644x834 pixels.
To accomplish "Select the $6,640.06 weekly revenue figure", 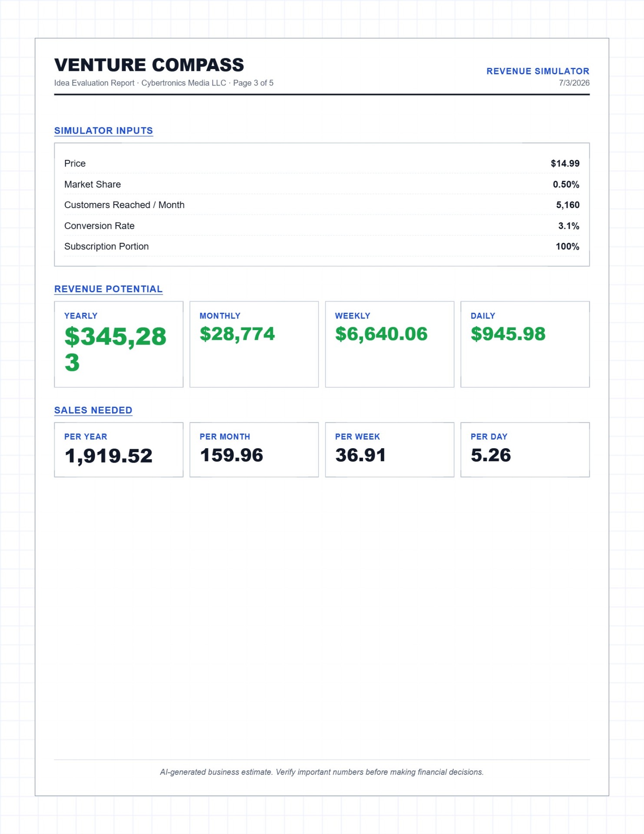I will pyautogui.click(x=381, y=334).
